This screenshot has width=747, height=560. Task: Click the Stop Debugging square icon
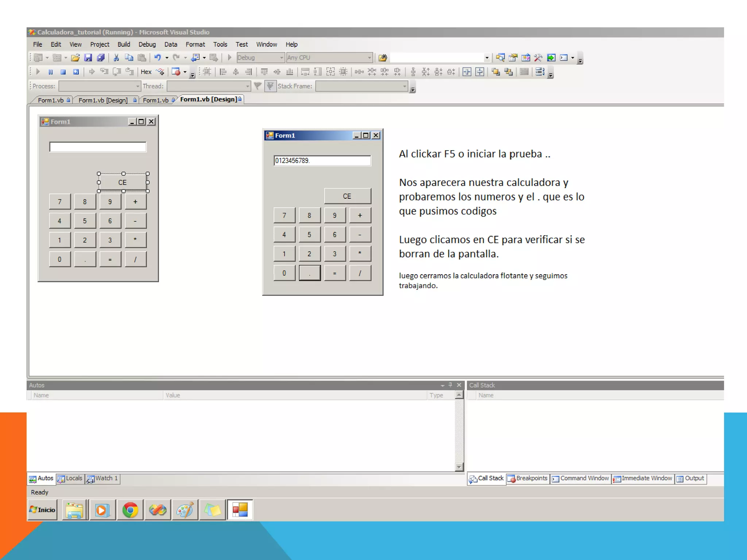point(63,72)
